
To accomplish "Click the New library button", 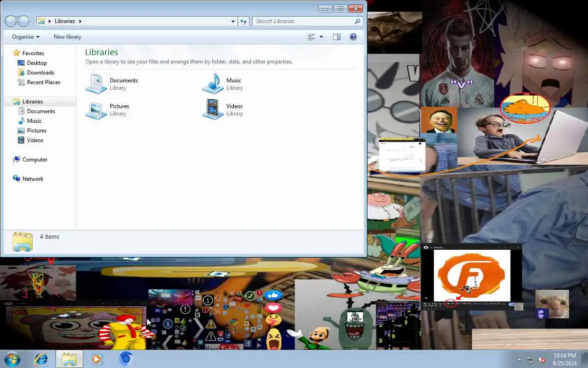I will [68, 37].
